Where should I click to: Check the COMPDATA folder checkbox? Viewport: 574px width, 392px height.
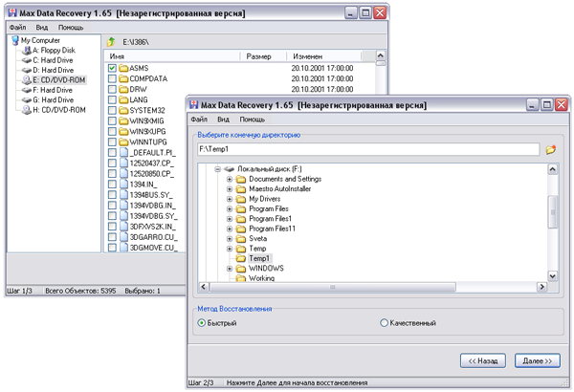point(112,79)
